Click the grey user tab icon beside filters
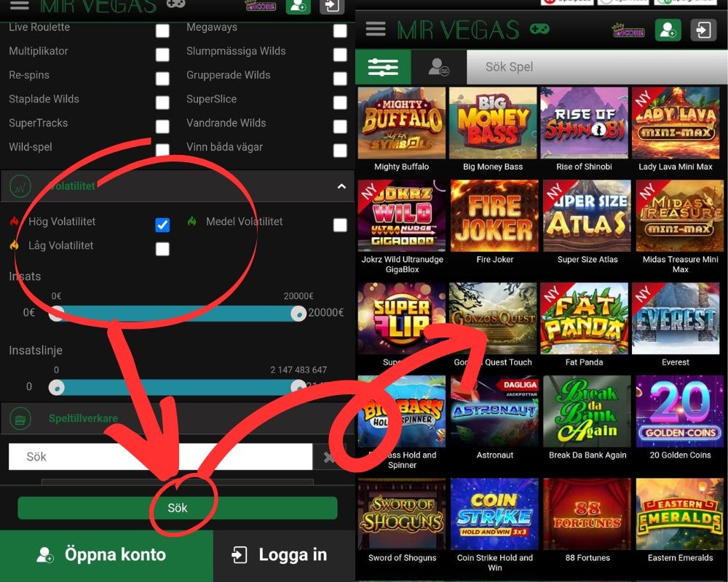This screenshot has width=728, height=582. [438, 67]
